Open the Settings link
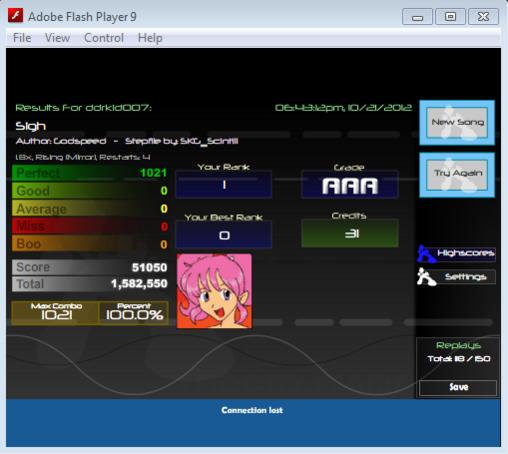The width and height of the screenshot is (508, 454). tap(465, 277)
